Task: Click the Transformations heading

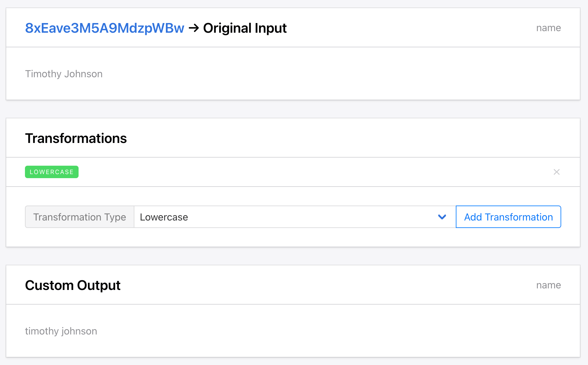Action: (x=76, y=138)
